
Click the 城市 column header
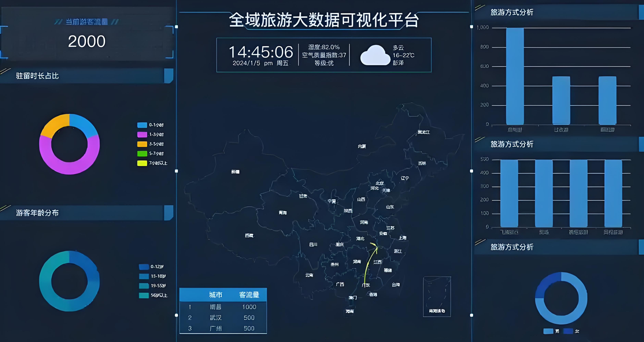(215, 295)
